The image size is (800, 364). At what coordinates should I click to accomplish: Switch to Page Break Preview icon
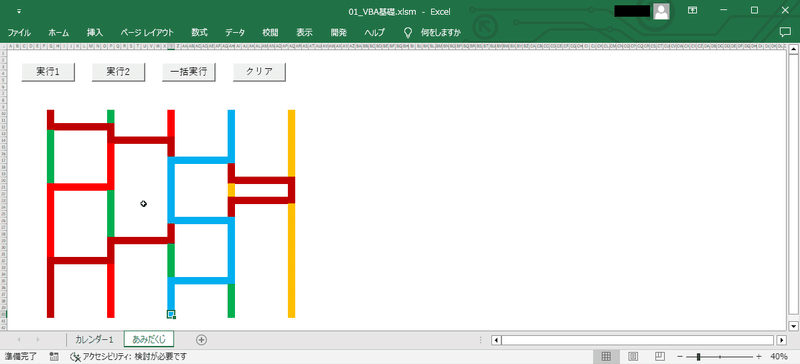click(659, 356)
